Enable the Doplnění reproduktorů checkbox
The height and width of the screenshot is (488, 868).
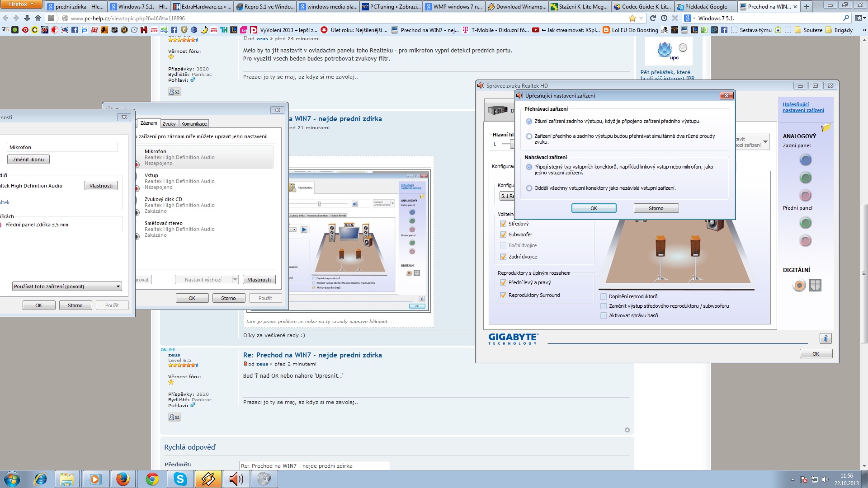click(604, 296)
